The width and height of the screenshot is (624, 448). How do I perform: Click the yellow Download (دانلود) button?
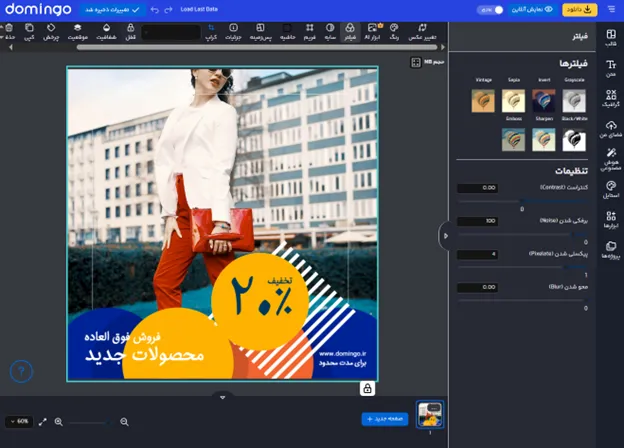579,9
